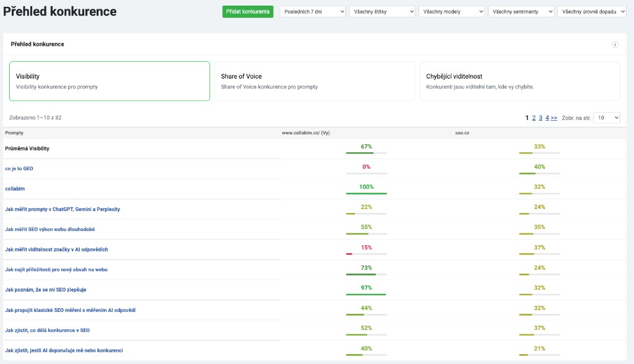This screenshot has width=634, height=364.
Task: Click the 44% visibility value
Action: 367,308
